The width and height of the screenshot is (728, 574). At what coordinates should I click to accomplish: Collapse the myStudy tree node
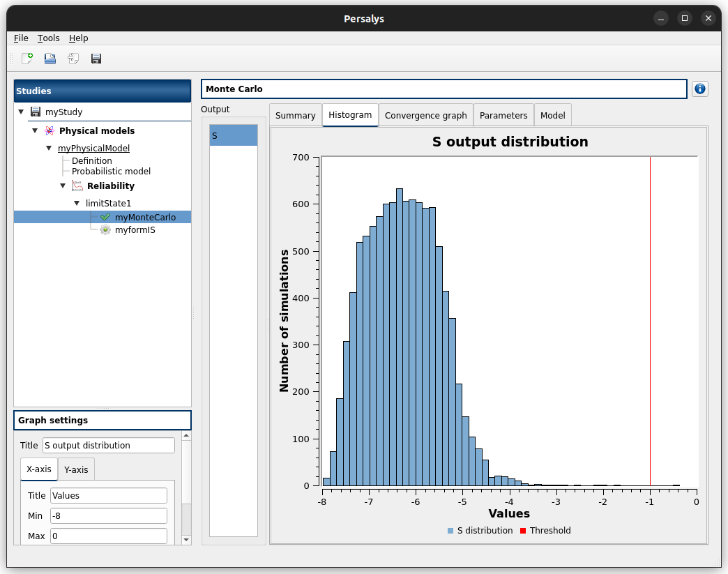21,112
